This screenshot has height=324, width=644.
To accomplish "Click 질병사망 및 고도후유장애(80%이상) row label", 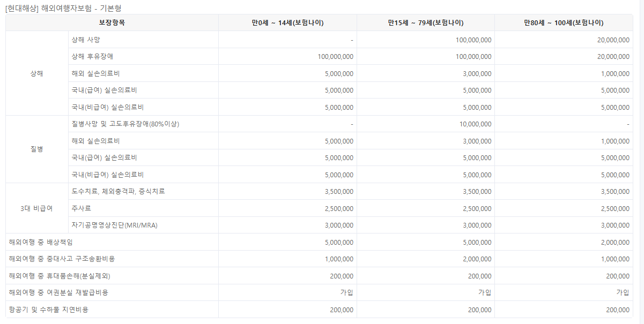I will 125,124.
